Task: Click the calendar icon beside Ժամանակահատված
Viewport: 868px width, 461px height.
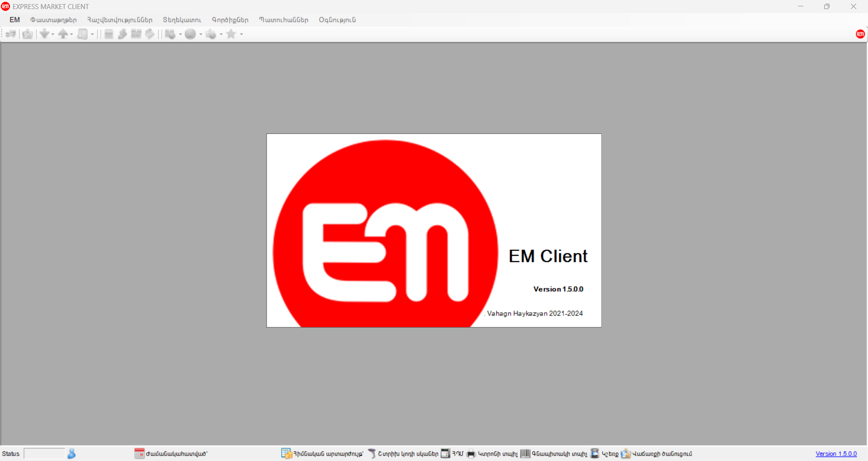Action: pyautogui.click(x=139, y=453)
